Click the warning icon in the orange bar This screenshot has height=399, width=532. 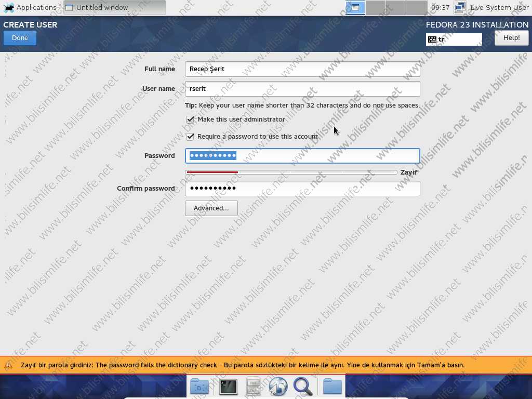[x=8, y=365]
